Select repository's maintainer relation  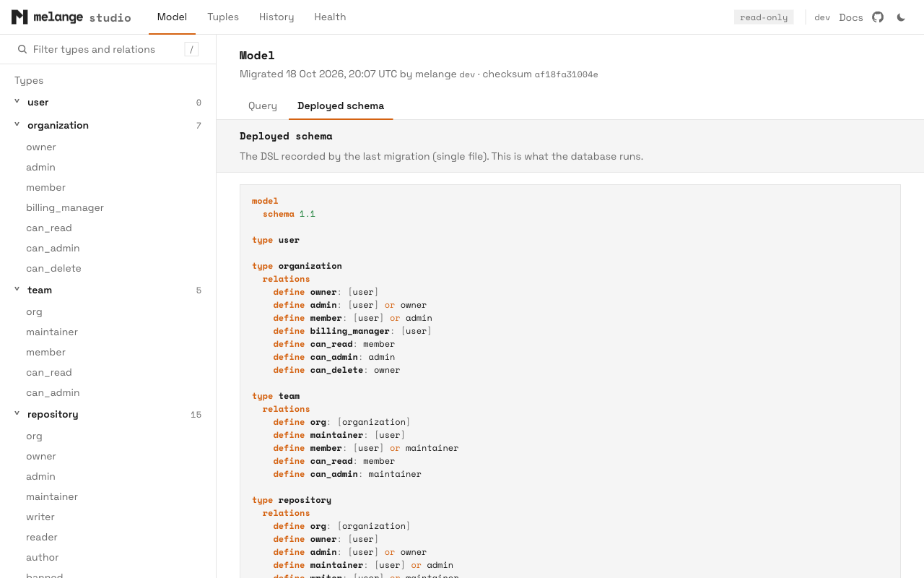point(52,497)
